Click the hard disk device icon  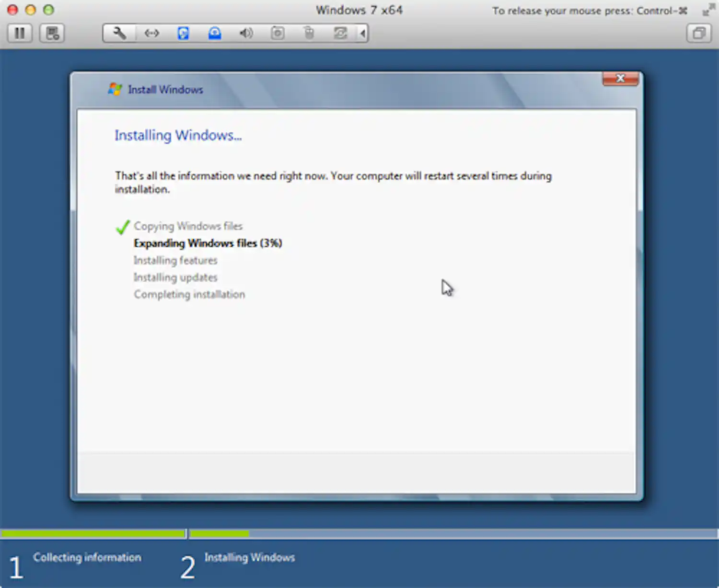coord(183,33)
